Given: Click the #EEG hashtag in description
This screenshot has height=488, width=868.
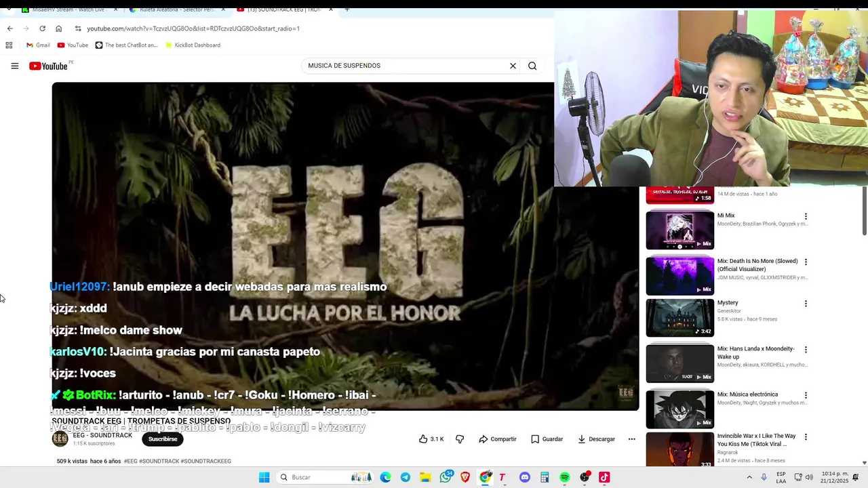Looking at the screenshot, I should coord(130,461).
